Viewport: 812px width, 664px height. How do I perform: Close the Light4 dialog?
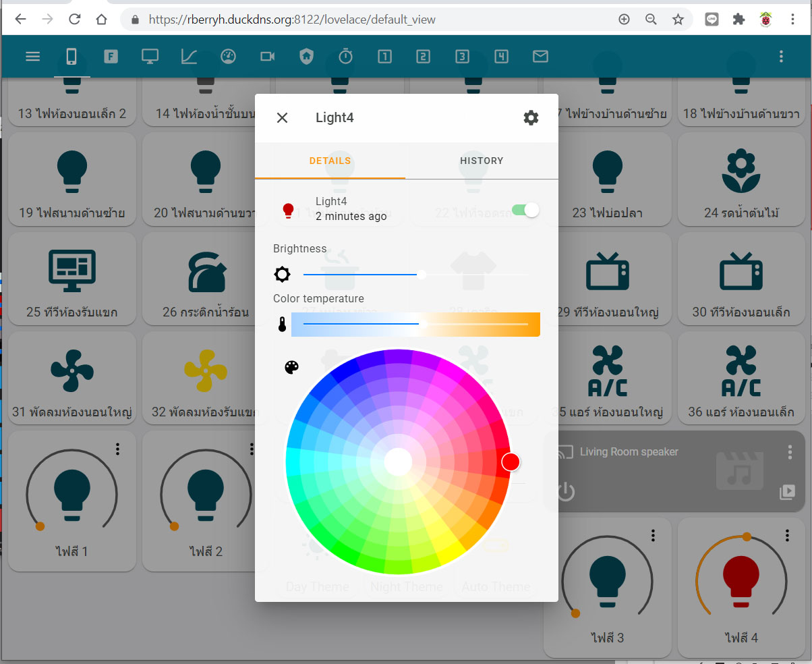pyautogui.click(x=282, y=118)
